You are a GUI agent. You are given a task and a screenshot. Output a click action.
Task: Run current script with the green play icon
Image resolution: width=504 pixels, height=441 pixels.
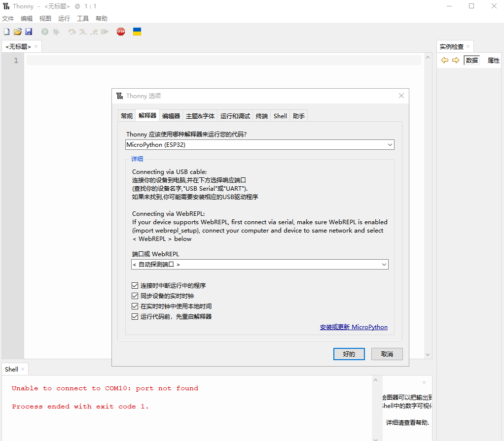coord(45,32)
